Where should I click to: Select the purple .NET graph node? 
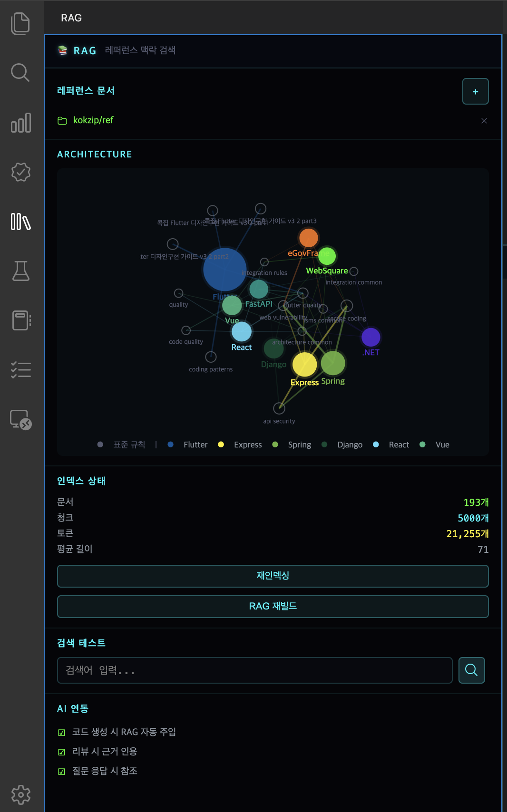[x=371, y=337]
